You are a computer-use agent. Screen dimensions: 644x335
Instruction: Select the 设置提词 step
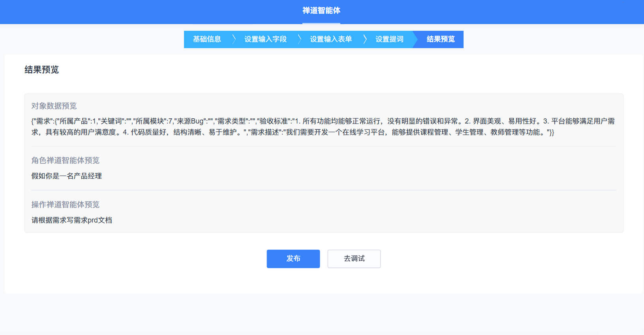pos(389,39)
